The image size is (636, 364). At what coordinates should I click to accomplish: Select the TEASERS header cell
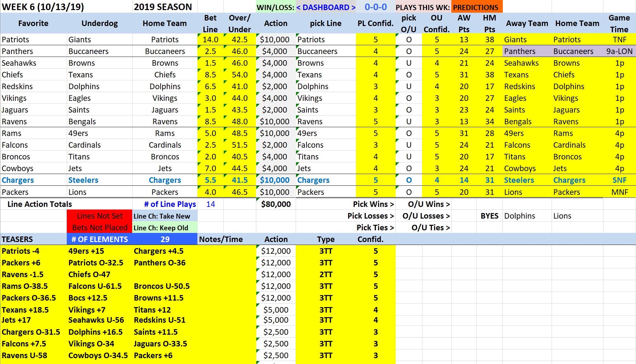[x=34, y=239]
